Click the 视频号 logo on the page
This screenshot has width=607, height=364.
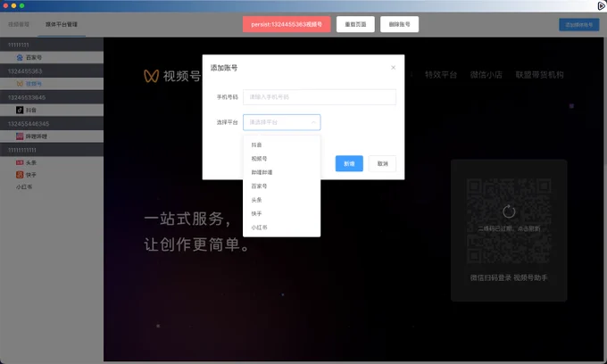click(172, 76)
